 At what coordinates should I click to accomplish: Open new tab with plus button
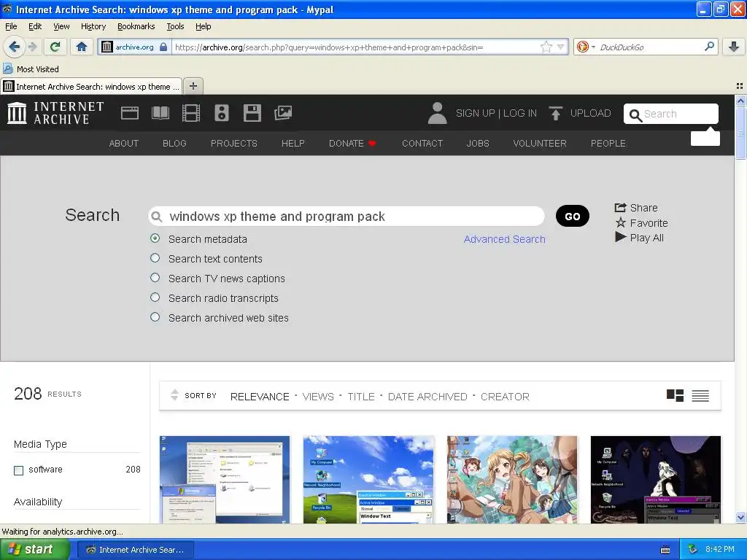193,86
